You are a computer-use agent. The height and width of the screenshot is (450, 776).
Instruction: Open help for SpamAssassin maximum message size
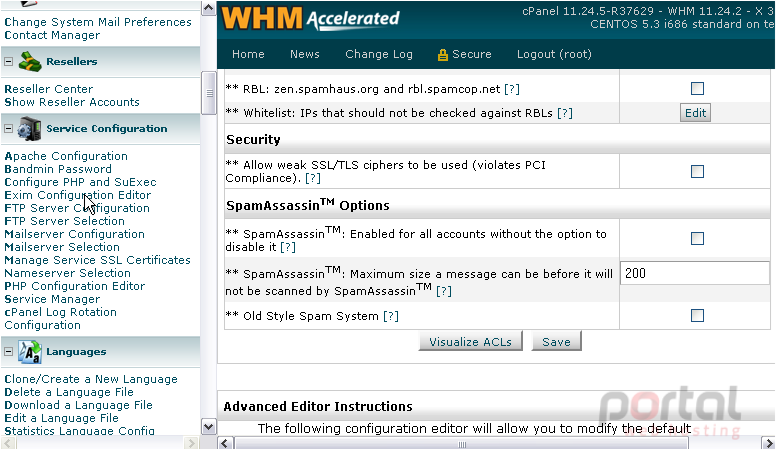pos(444,291)
